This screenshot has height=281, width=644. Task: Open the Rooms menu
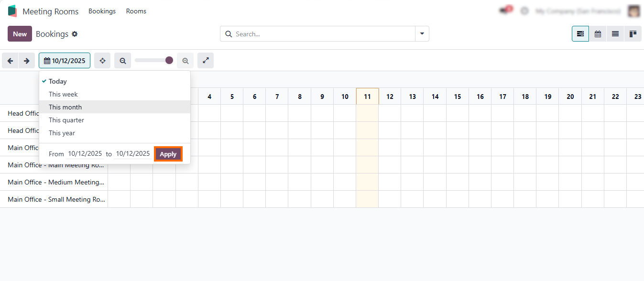point(136,11)
